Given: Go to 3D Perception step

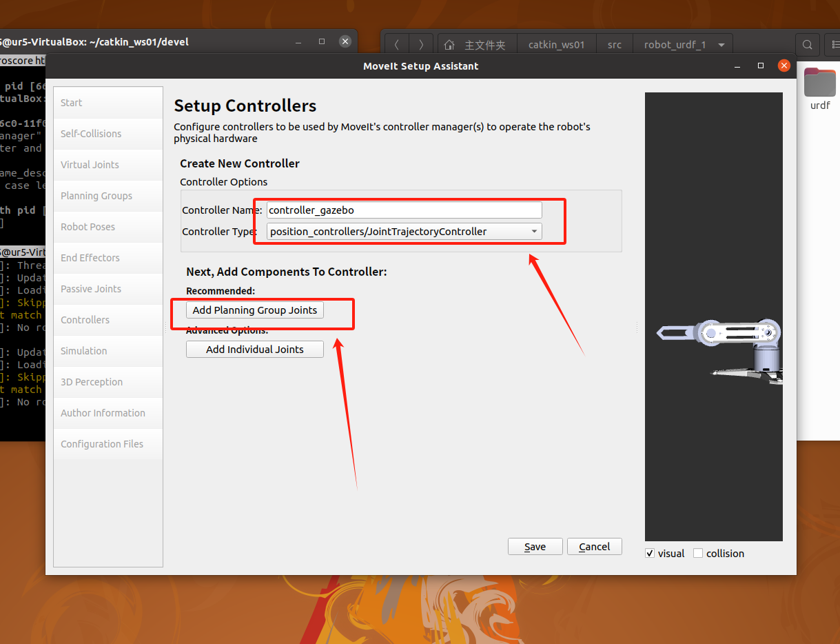Looking at the screenshot, I should point(108,382).
